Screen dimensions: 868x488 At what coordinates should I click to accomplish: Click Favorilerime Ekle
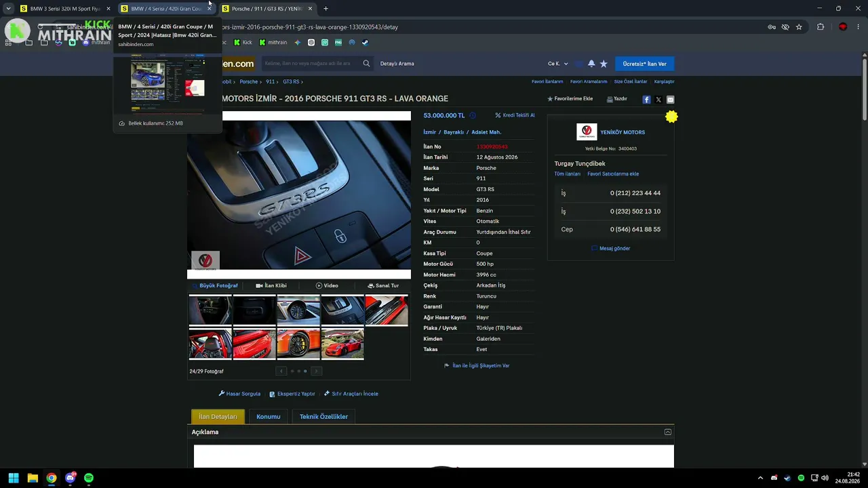coord(570,99)
